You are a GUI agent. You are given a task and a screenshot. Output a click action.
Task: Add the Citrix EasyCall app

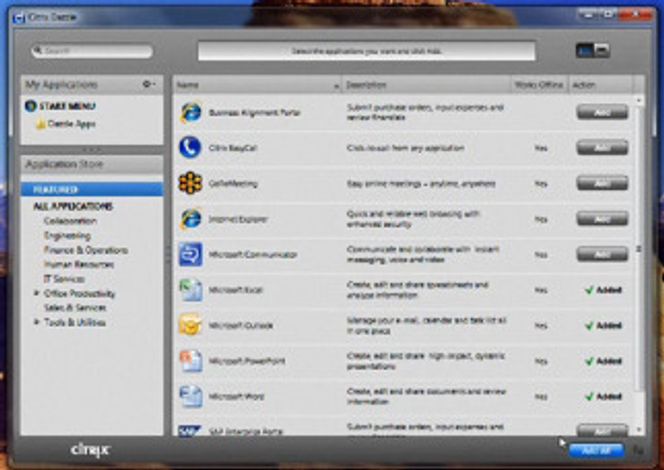point(602,148)
